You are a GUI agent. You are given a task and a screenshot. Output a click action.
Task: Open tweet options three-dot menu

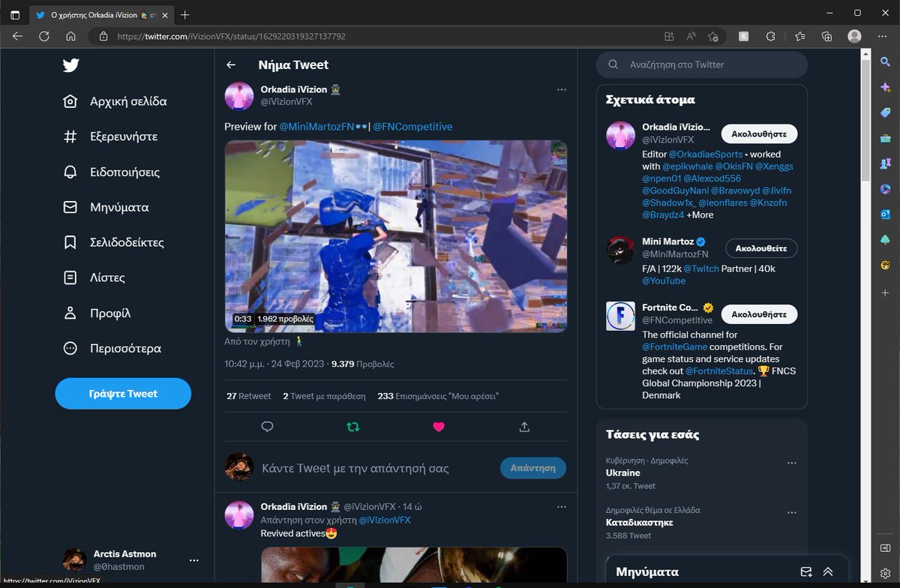[x=561, y=89]
